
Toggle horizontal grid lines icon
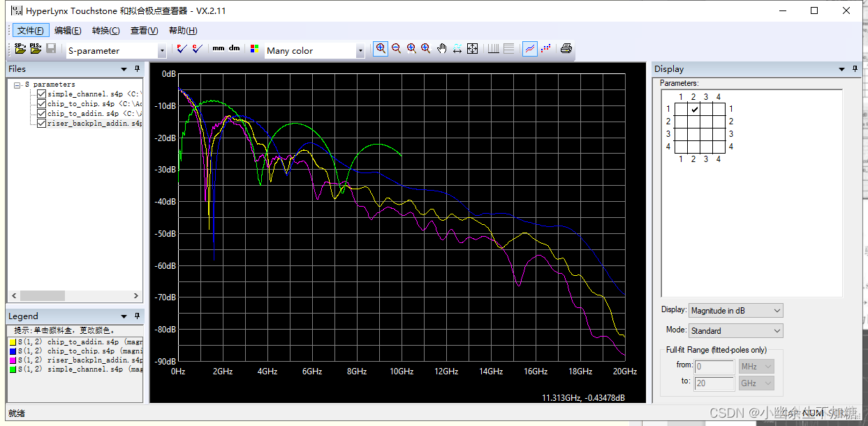(x=508, y=49)
